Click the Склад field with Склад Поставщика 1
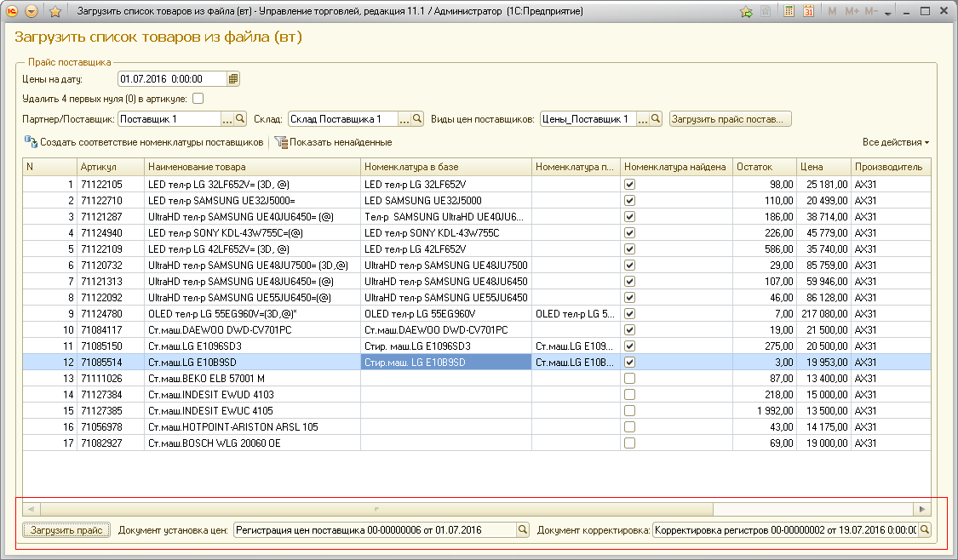The height and width of the screenshot is (560, 958). 343,118
